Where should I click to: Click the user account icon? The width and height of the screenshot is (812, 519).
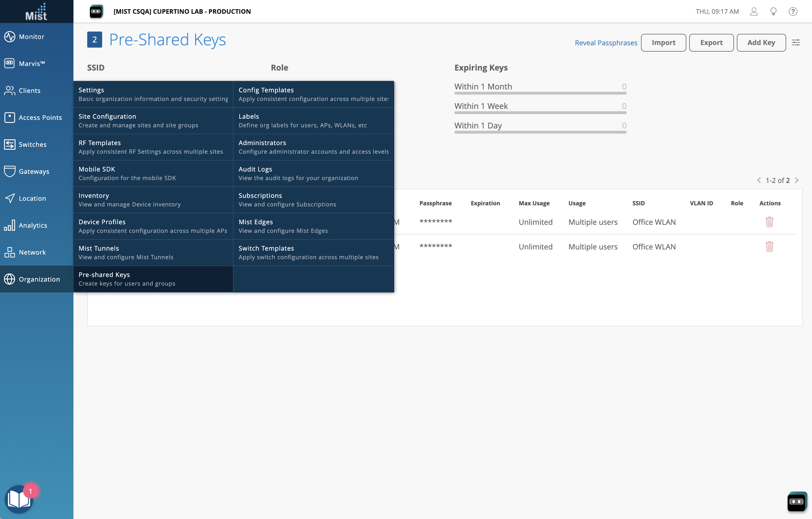point(754,11)
